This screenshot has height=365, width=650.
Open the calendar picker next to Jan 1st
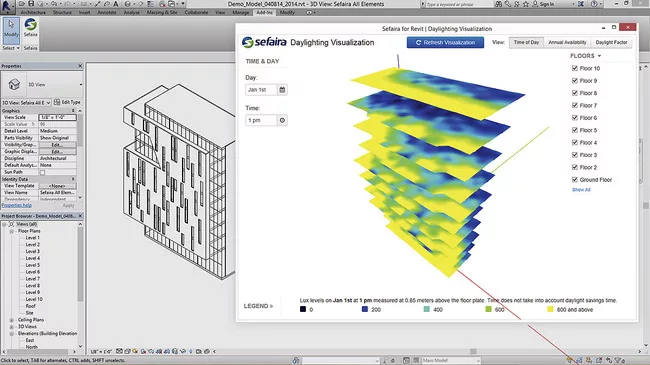(x=282, y=90)
